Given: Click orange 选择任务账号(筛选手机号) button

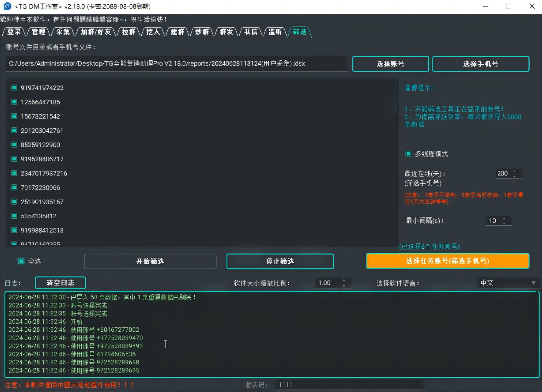Looking at the screenshot, I should pyautogui.click(x=448, y=261).
